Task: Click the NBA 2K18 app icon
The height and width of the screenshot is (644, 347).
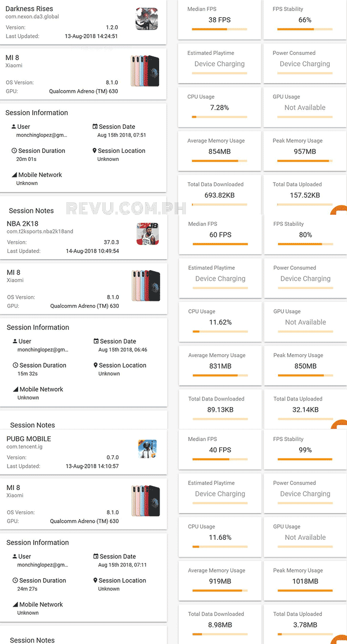Action: point(148,234)
